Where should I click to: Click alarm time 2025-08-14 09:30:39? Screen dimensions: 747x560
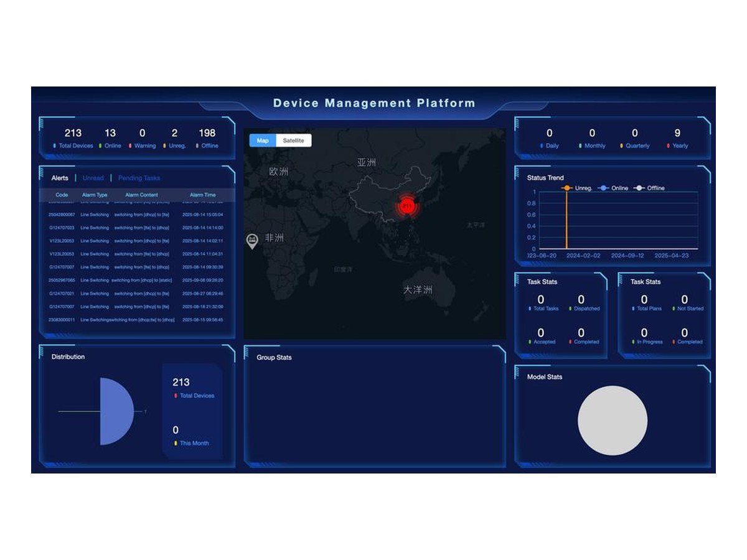[x=202, y=267]
